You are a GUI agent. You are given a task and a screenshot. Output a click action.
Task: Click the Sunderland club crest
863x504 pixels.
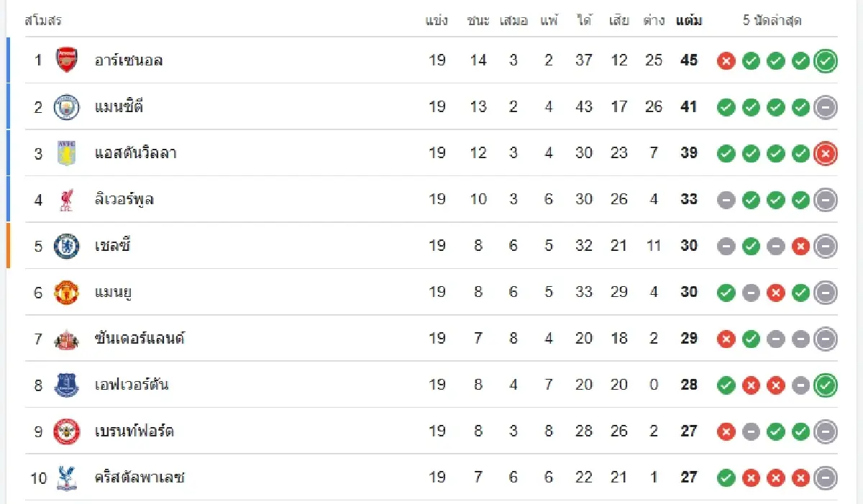[x=67, y=339]
